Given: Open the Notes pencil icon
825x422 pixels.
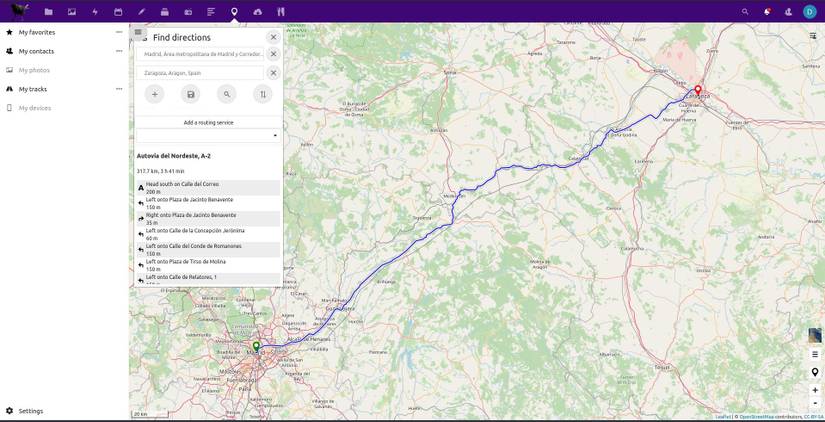Looking at the screenshot, I should click(141, 12).
